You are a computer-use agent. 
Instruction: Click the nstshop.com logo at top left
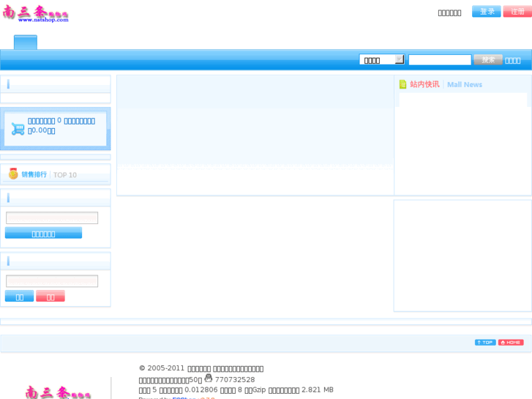coord(36,14)
